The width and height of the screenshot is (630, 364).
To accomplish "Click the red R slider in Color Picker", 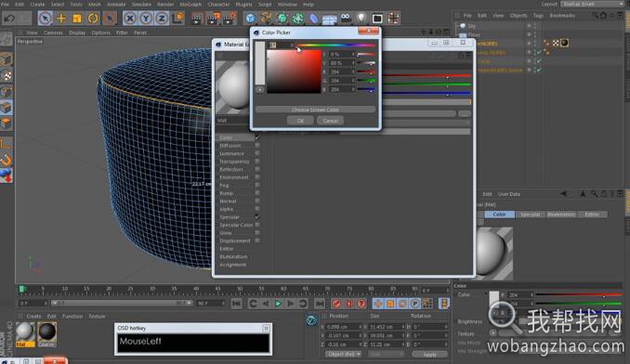I will click(366, 71).
